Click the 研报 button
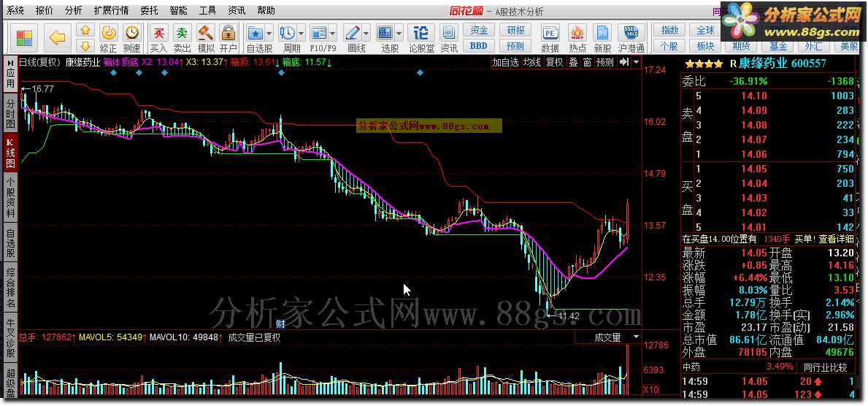This screenshot has width=868, height=406. pos(515,30)
